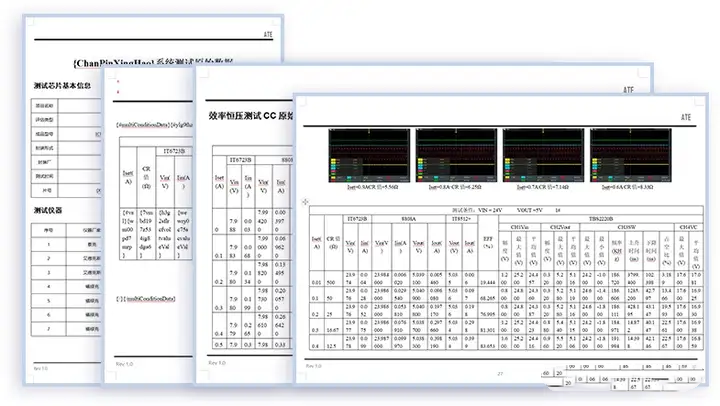Click page number 27 in the front page footer
720x406 pixels.
(499, 373)
